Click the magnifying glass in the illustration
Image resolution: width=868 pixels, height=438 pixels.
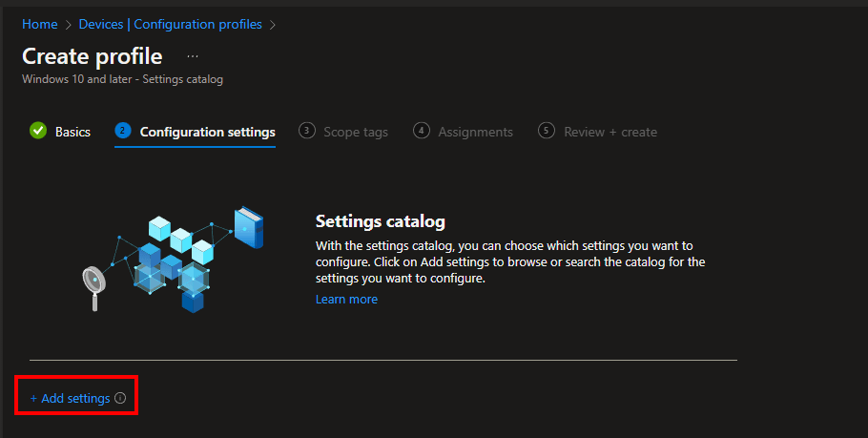tap(93, 282)
